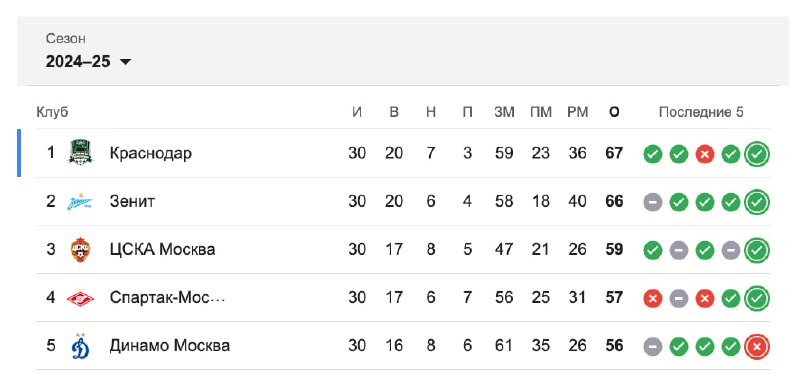Click the Краснодар club logo
The height and width of the screenshot is (377, 800).
(81, 153)
